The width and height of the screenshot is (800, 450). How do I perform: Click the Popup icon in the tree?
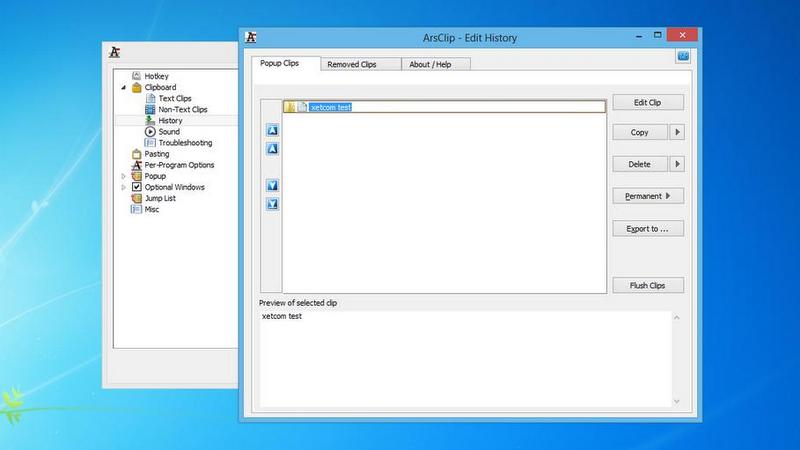pyautogui.click(x=136, y=176)
